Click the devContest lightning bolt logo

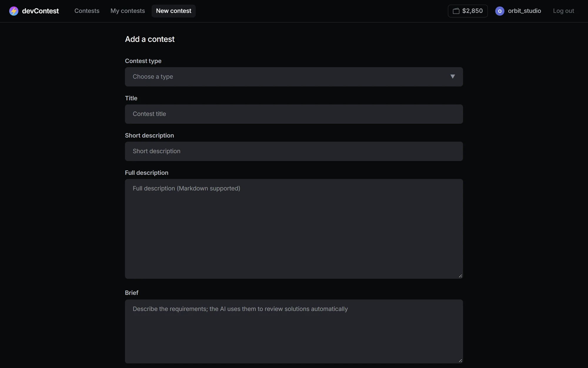click(14, 11)
